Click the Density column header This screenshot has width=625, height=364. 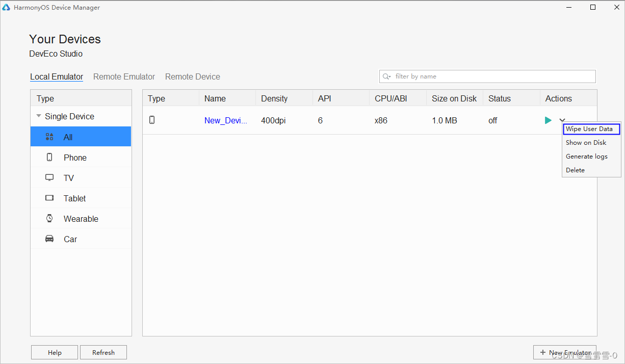(x=284, y=98)
